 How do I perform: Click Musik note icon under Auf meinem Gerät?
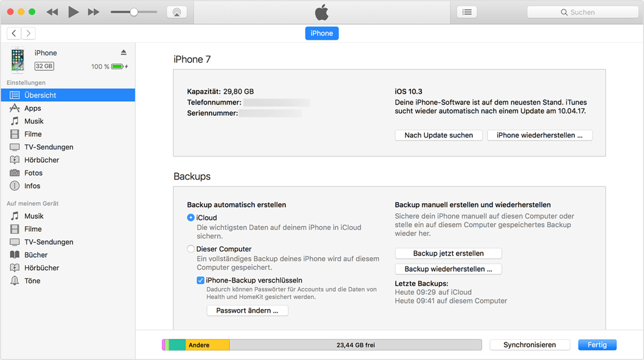15,216
